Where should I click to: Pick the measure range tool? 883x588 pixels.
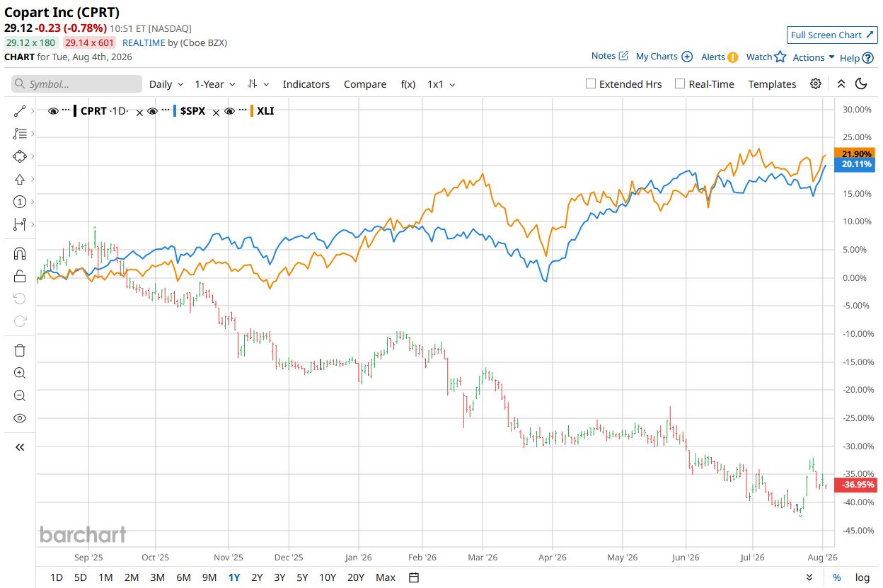click(20, 224)
